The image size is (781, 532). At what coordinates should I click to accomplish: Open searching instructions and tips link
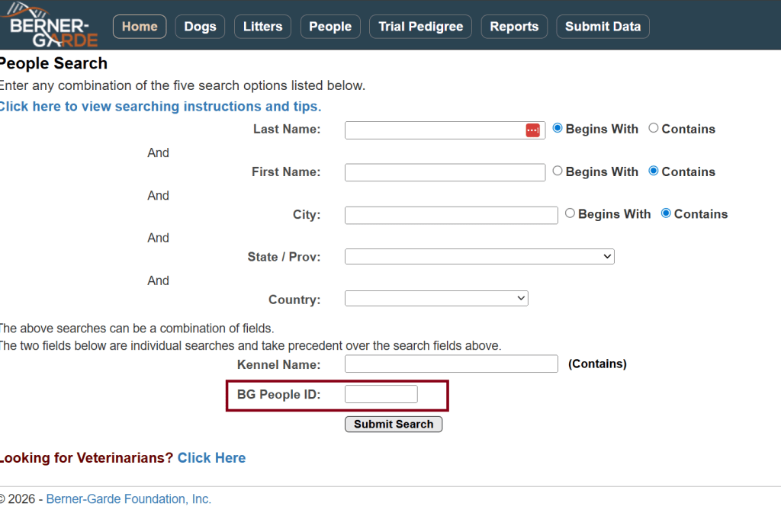160,107
